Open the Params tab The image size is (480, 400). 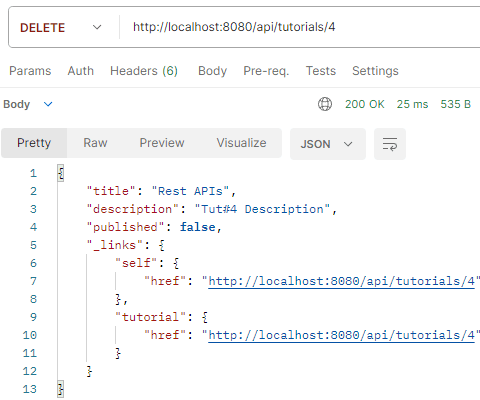tap(30, 71)
